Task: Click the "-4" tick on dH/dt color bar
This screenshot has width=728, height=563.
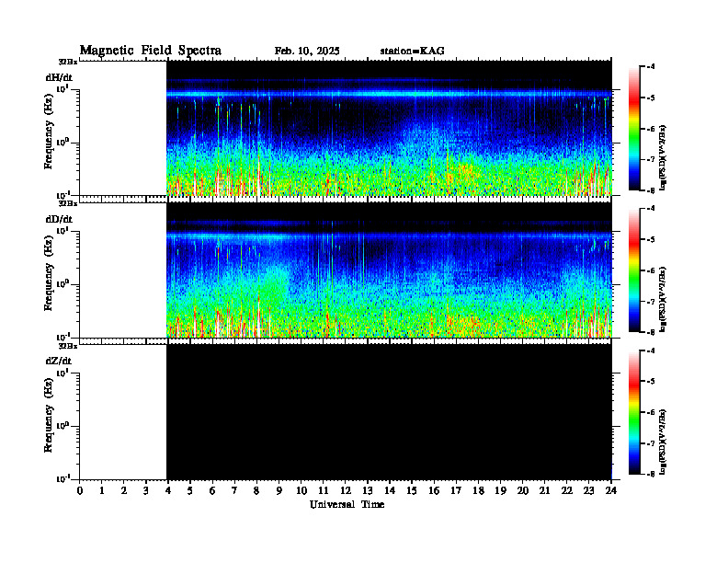Action: pyautogui.click(x=651, y=66)
